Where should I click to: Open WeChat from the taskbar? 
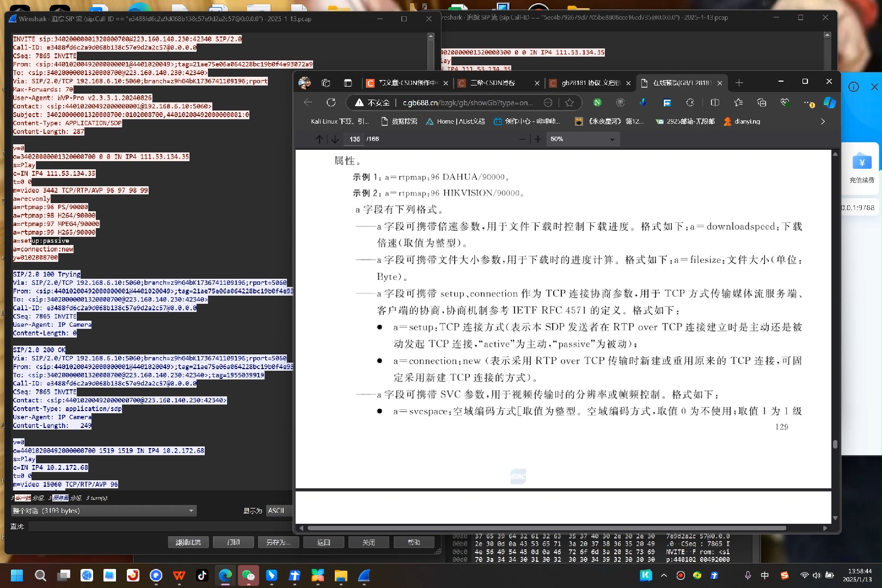[x=248, y=575]
